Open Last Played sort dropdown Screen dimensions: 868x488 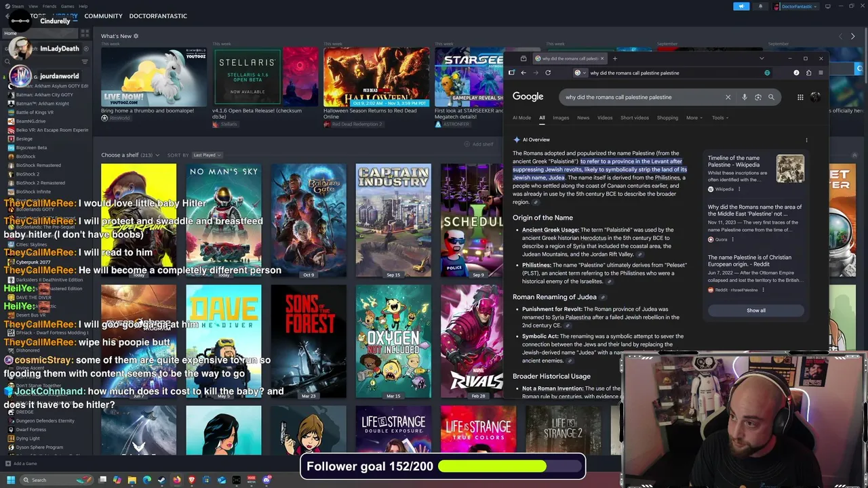207,155
